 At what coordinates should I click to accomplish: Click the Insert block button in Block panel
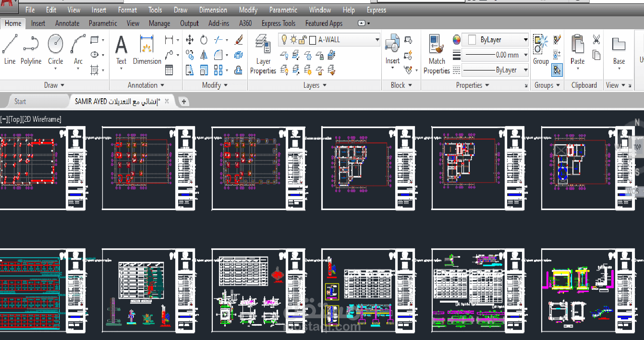(392, 49)
